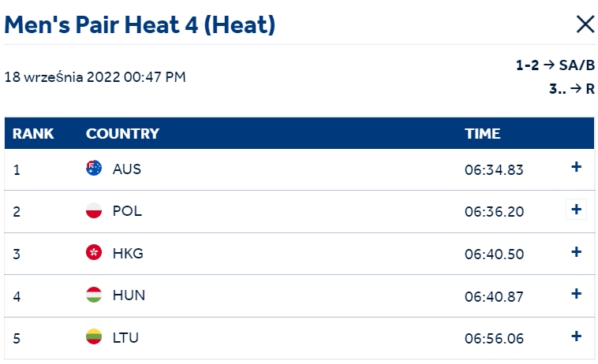Image resolution: width=598 pixels, height=364 pixels.
Task: Click the TIME column header
Action: coord(483,134)
